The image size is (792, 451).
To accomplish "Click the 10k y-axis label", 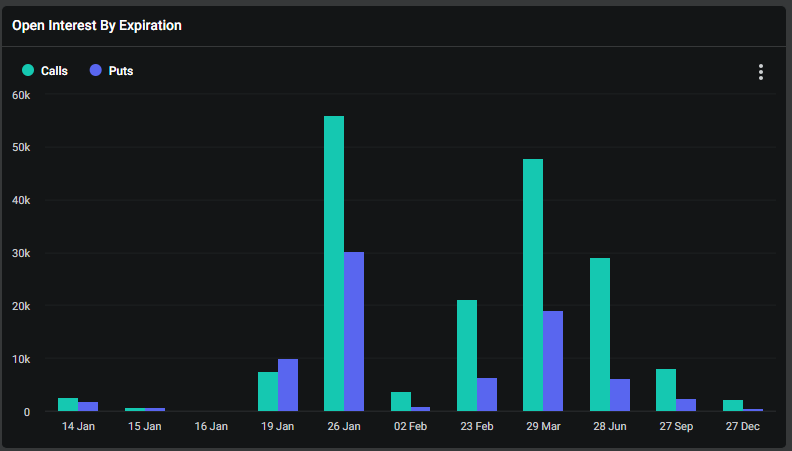I will point(21,359).
